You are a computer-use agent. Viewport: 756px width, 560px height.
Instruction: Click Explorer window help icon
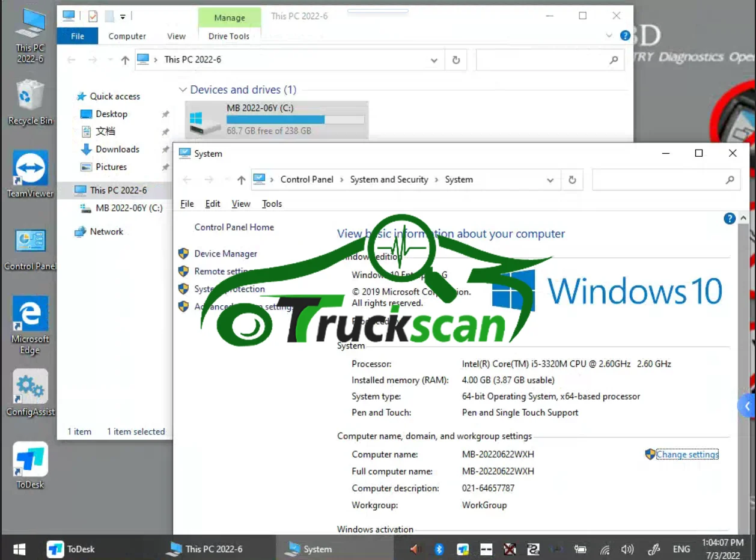(625, 35)
